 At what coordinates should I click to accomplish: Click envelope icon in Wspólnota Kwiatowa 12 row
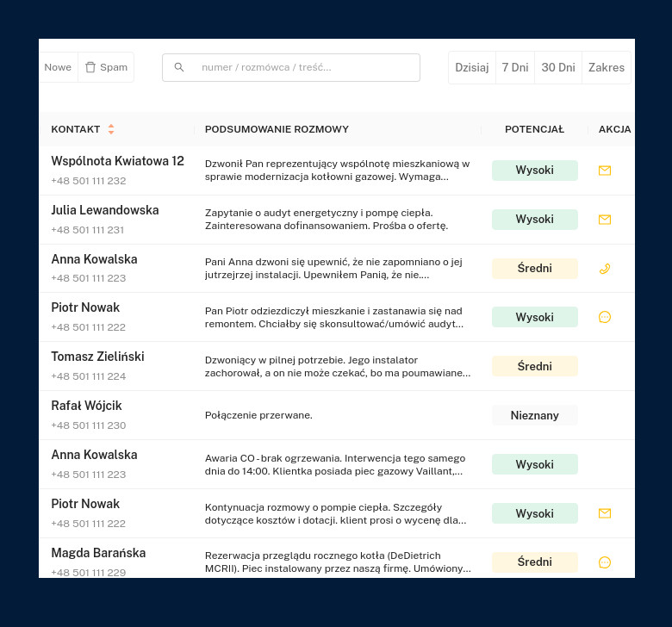click(605, 171)
